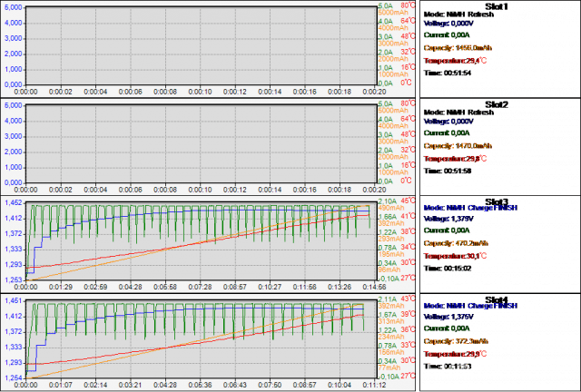The image size is (581, 392).
Task: Click Slot1 'Voltage: 0,000V' reading
Action: [448, 24]
